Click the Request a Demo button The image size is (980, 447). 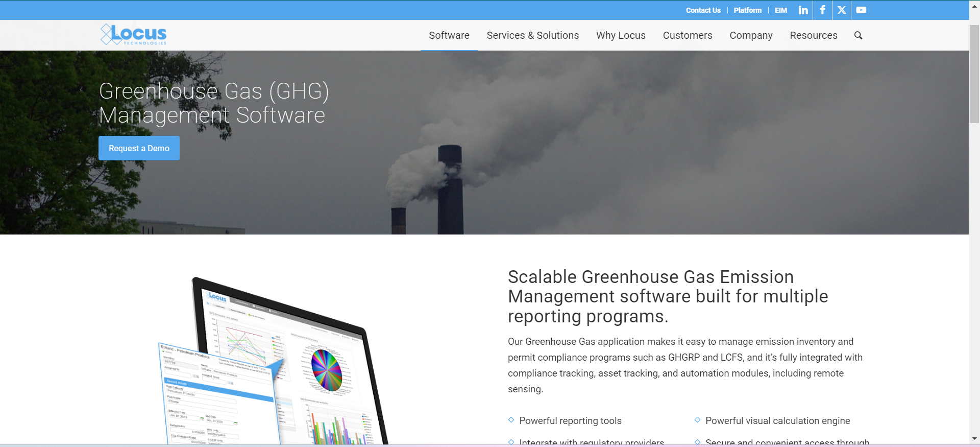pos(139,148)
